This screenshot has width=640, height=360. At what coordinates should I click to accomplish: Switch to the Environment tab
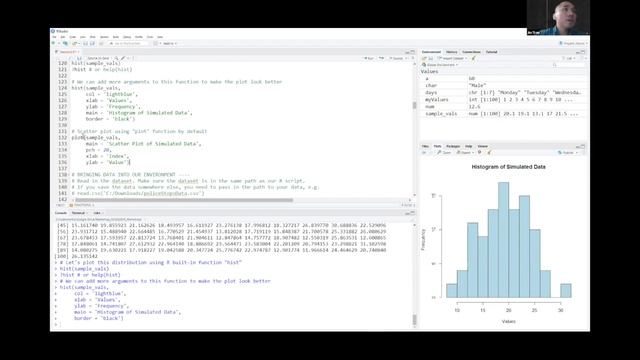431,52
